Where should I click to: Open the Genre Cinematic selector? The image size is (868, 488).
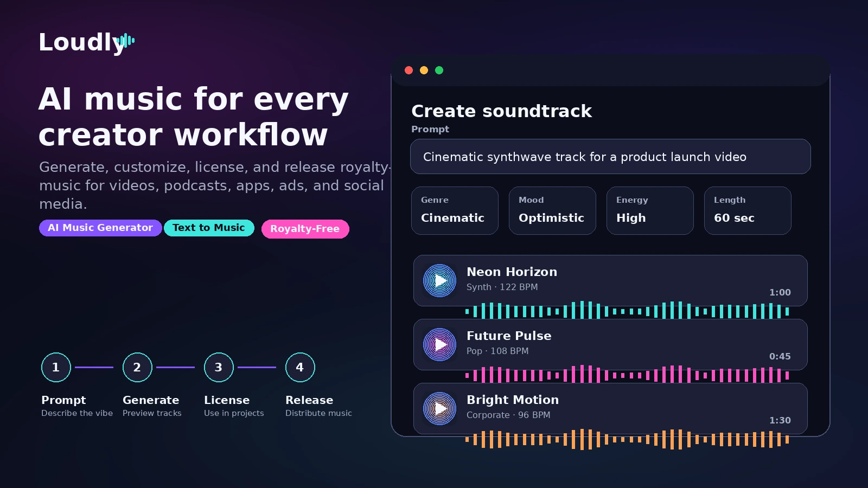click(455, 210)
